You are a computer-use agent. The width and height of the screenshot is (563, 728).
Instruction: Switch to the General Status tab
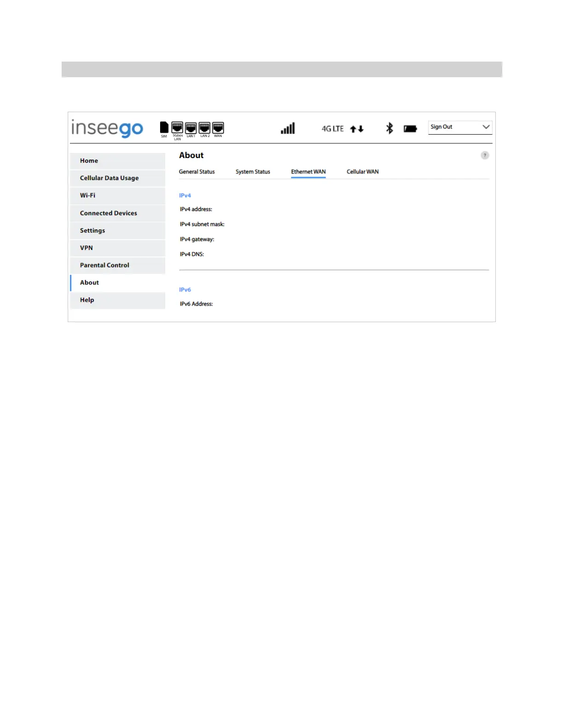point(197,172)
